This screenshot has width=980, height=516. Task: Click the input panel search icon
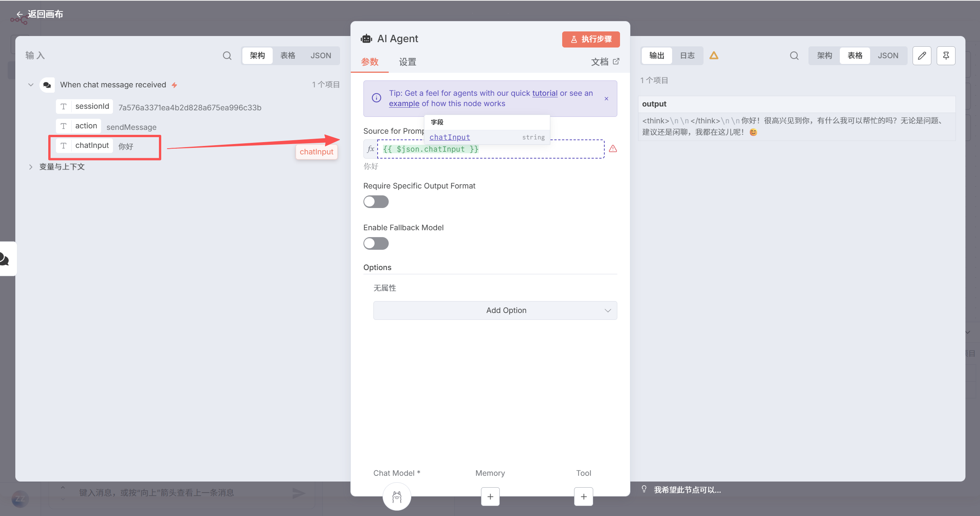point(227,56)
